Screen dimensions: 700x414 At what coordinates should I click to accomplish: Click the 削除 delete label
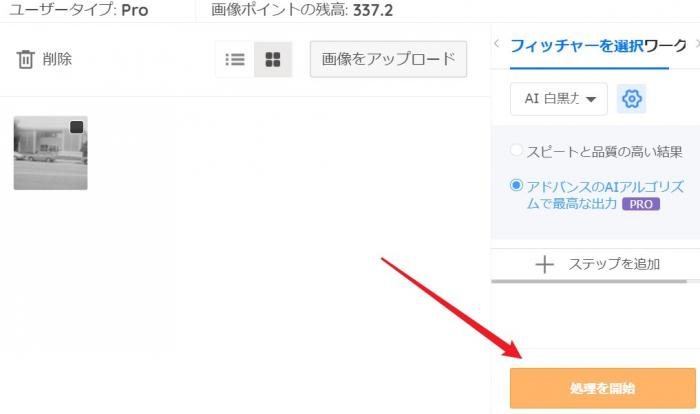[x=57, y=59]
